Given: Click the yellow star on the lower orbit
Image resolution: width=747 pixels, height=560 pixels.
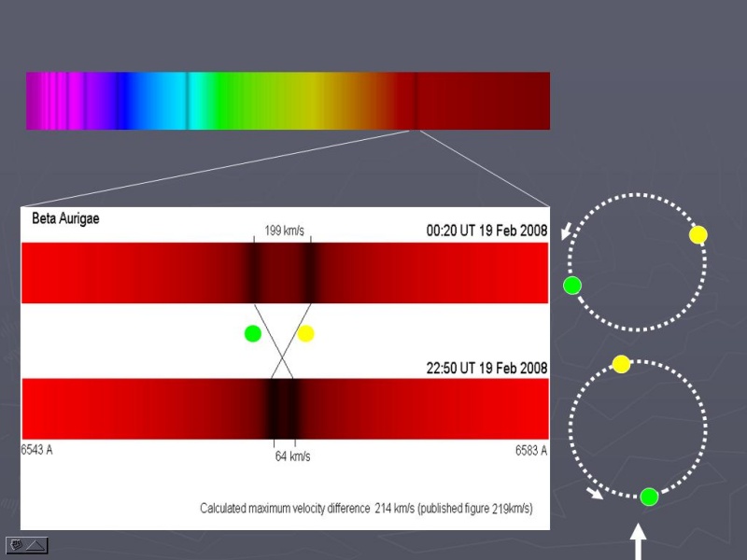Looking at the screenshot, I should 621,364.
